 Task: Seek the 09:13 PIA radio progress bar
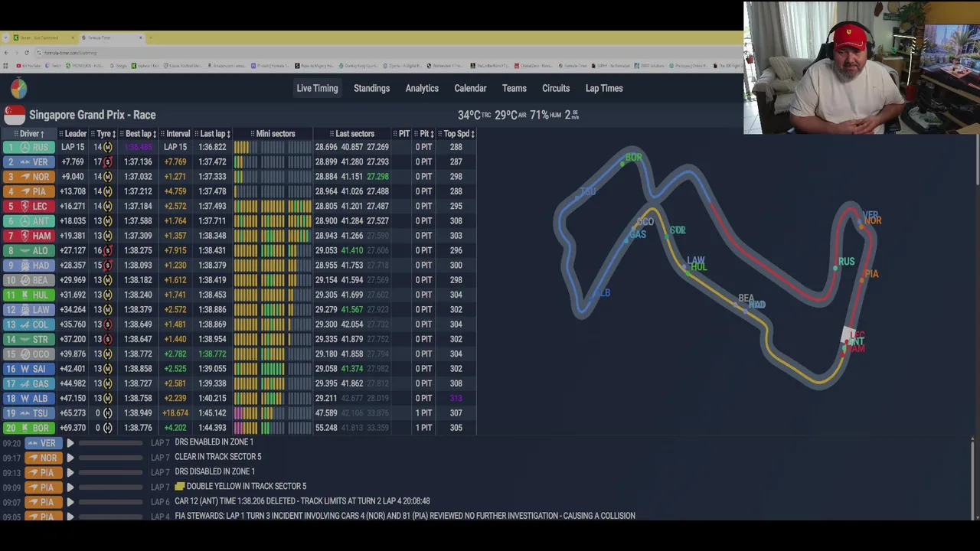(x=110, y=472)
